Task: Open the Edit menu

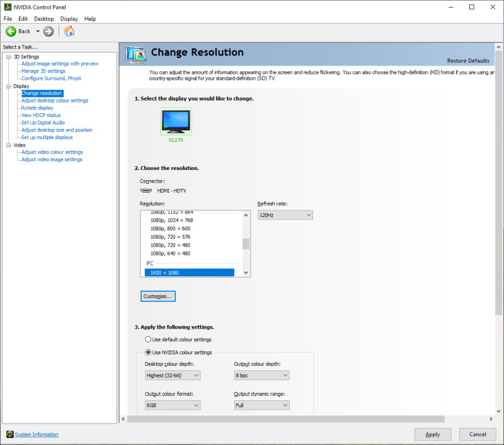Action: (x=23, y=19)
